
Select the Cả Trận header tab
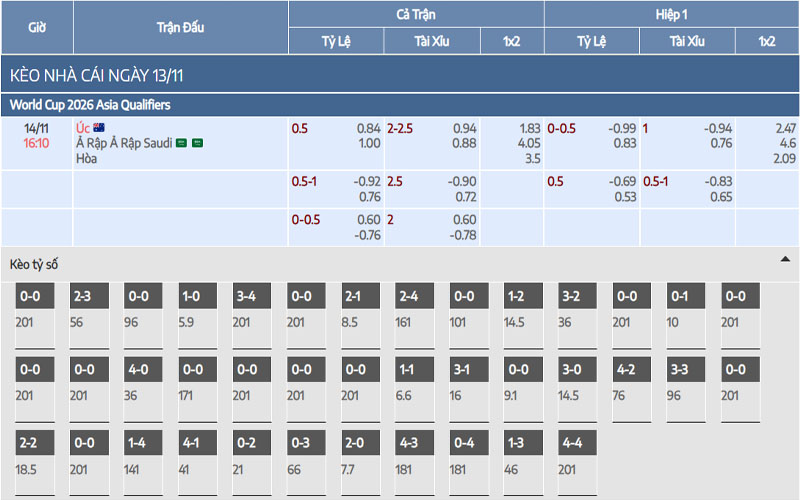coord(416,14)
